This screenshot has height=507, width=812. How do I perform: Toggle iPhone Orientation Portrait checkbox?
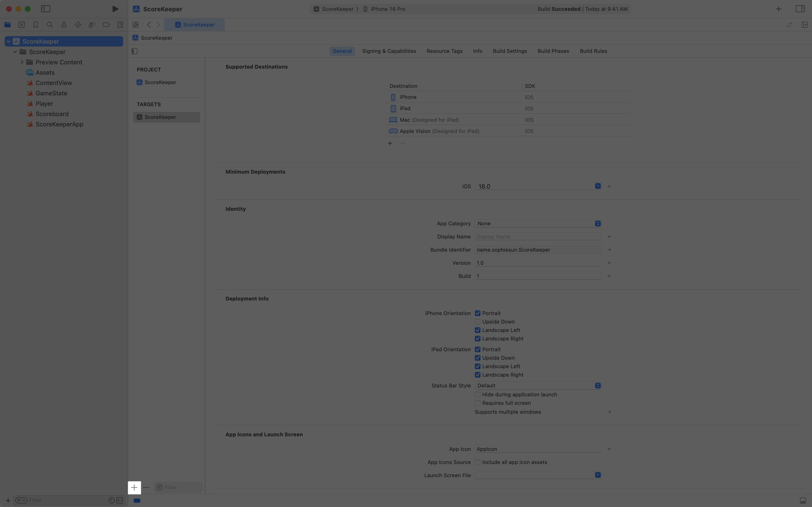(x=477, y=313)
